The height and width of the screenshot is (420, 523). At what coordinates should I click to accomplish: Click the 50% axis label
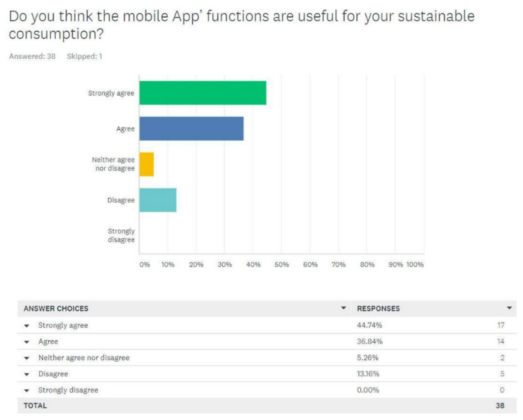click(281, 264)
